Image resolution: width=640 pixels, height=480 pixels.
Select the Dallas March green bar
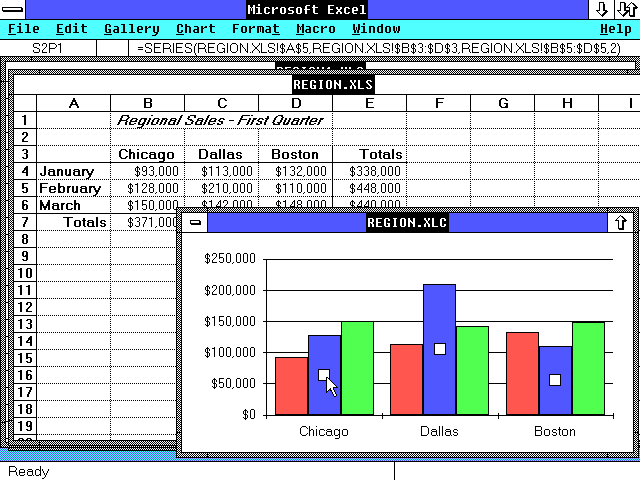[472, 370]
